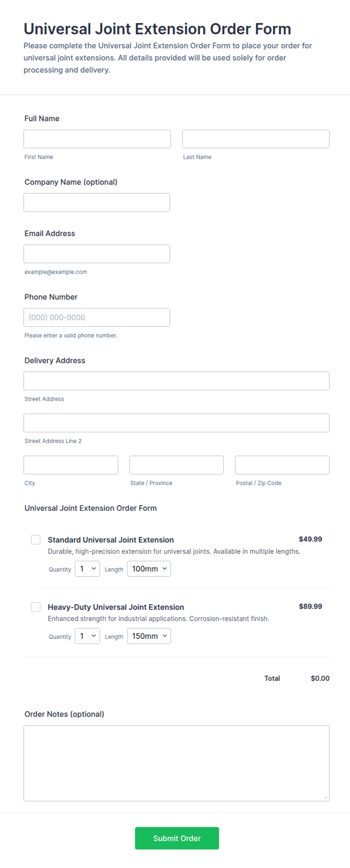Screen dimensions: 350x868
Task: Check the Standard Universal Joint Extension checkbox
Action: coord(36,539)
